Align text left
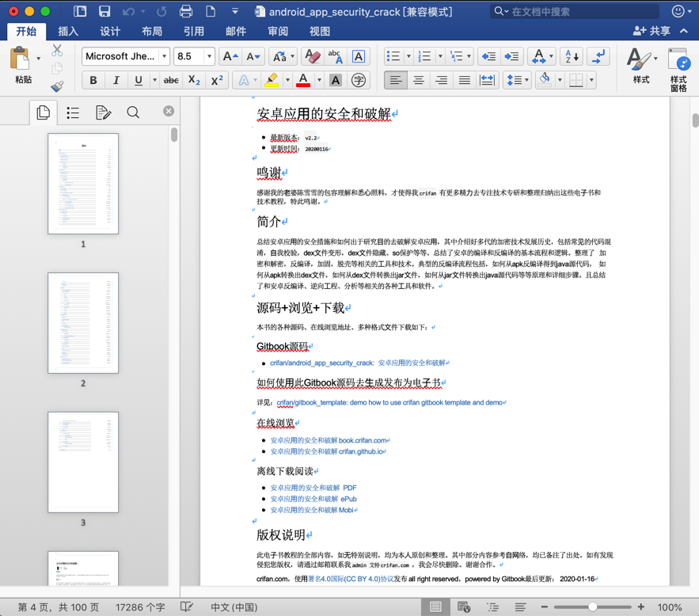 click(396, 80)
